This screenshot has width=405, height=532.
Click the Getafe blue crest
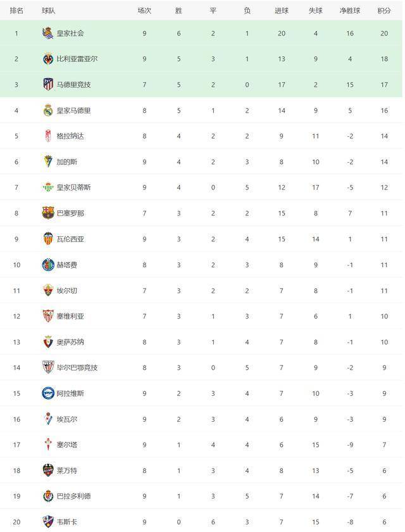pyautogui.click(x=48, y=265)
